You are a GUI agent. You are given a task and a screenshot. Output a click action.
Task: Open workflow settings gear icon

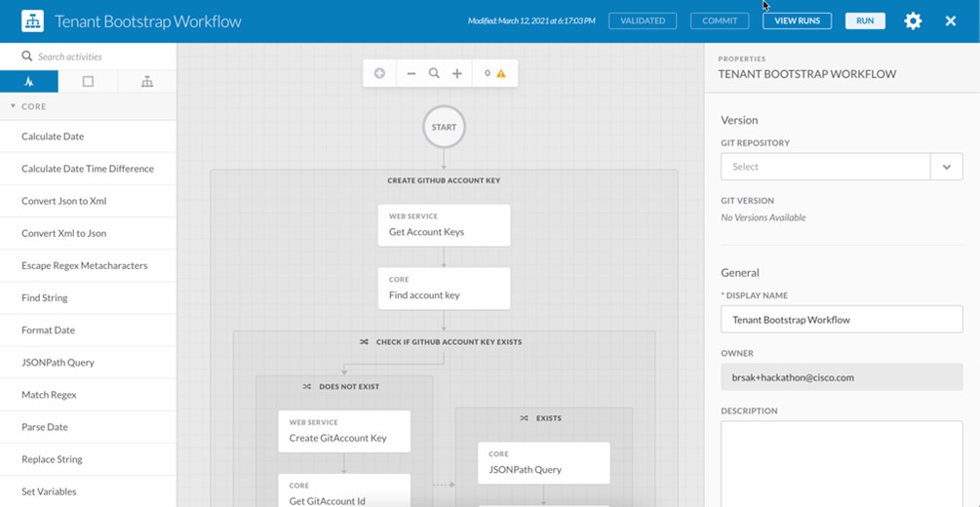click(913, 20)
